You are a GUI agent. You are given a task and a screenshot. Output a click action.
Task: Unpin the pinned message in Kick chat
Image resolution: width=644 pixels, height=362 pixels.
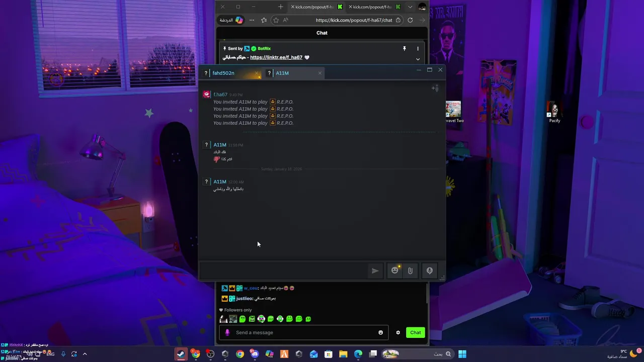404,49
